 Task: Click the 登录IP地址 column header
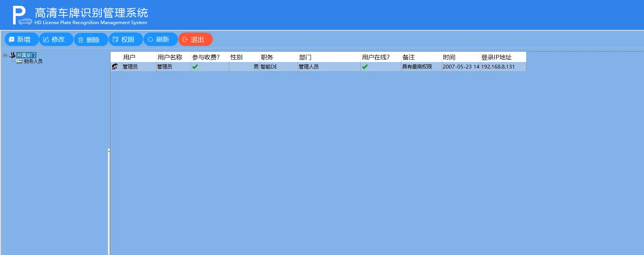point(503,57)
